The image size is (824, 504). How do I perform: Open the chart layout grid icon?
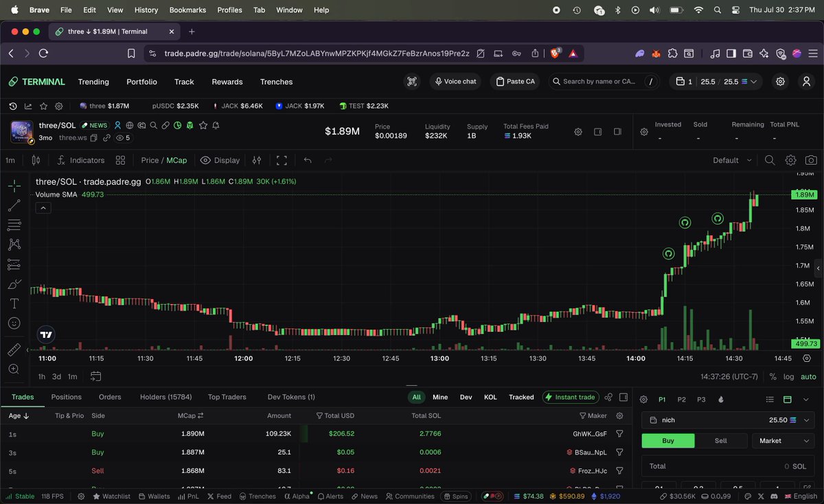pos(120,160)
